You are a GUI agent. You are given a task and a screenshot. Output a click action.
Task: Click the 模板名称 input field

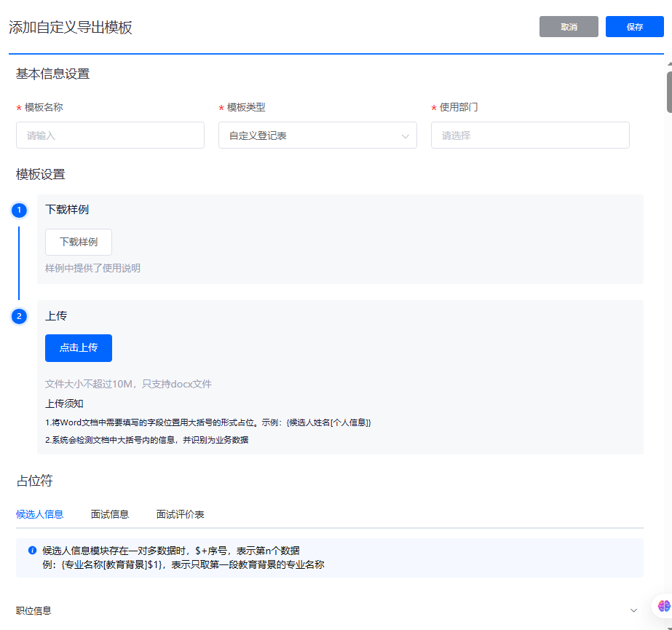pyautogui.click(x=110, y=135)
